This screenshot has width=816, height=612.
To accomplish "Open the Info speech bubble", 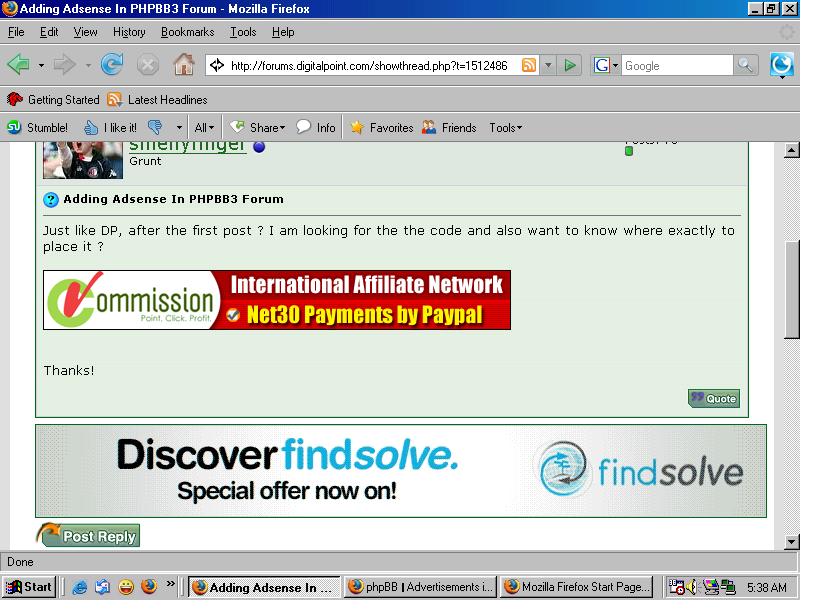I will (316, 128).
